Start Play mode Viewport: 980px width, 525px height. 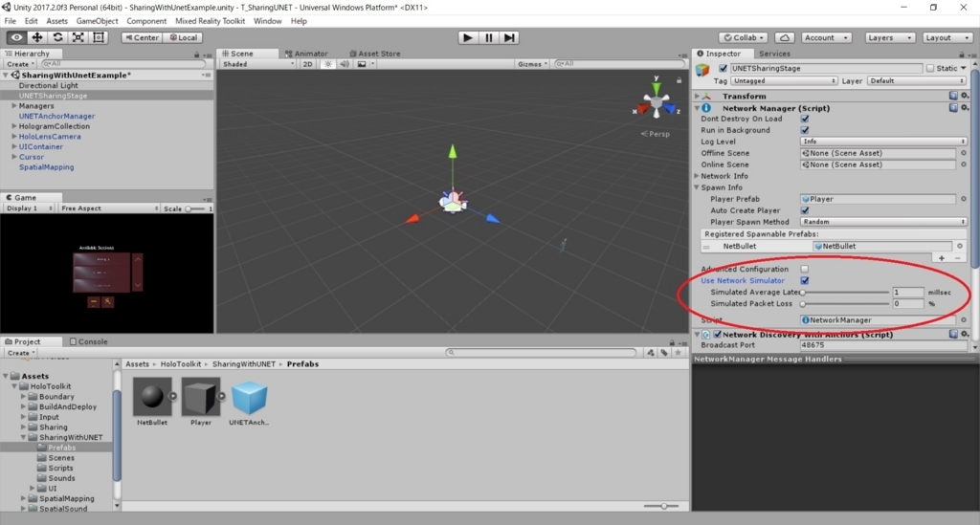[x=467, y=37]
